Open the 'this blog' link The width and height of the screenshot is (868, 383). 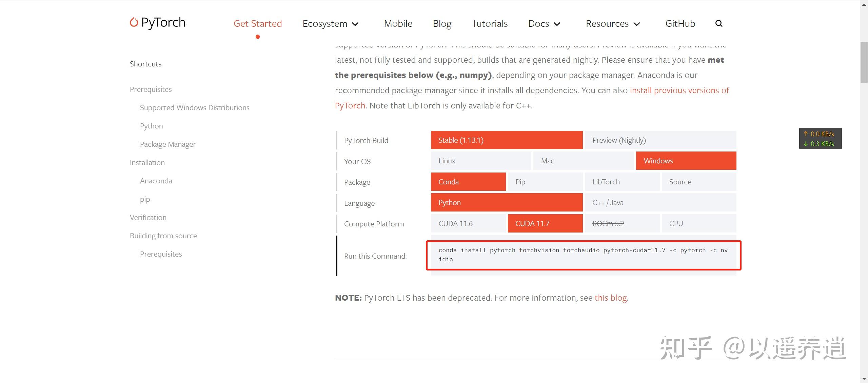point(610,298)
